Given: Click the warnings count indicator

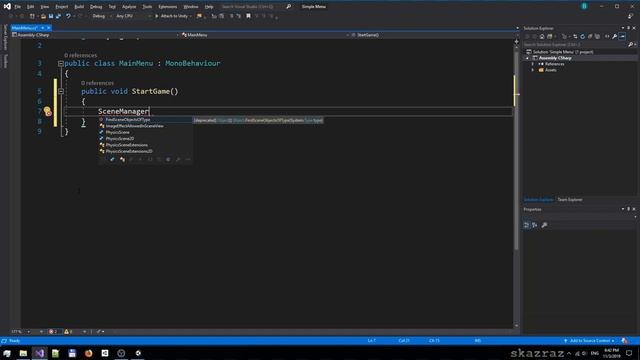Looking at the screenshot, I should coord(68,331).
